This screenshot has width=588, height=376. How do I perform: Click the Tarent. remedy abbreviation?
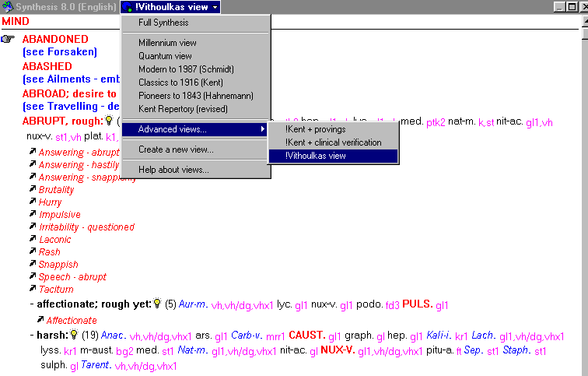(x=96, y=365)
